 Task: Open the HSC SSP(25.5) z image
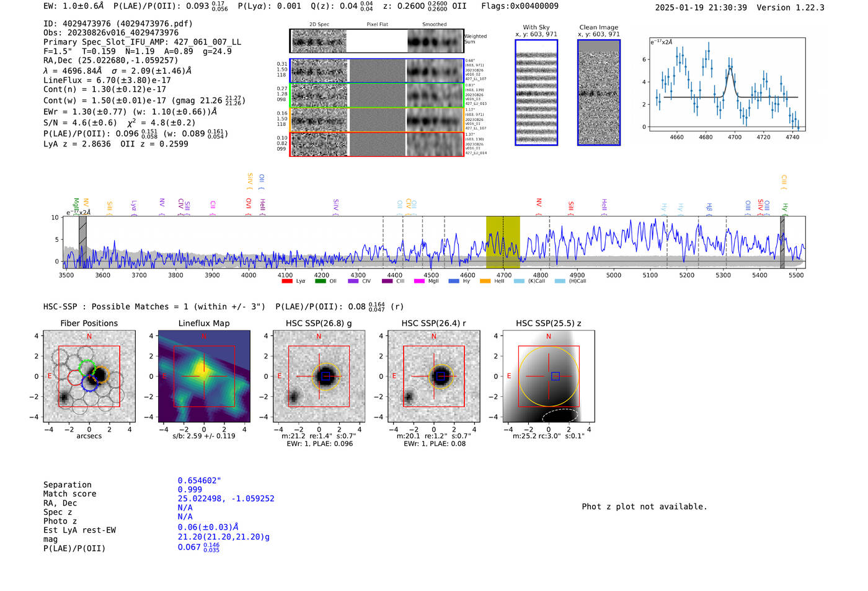pos(548,376)
